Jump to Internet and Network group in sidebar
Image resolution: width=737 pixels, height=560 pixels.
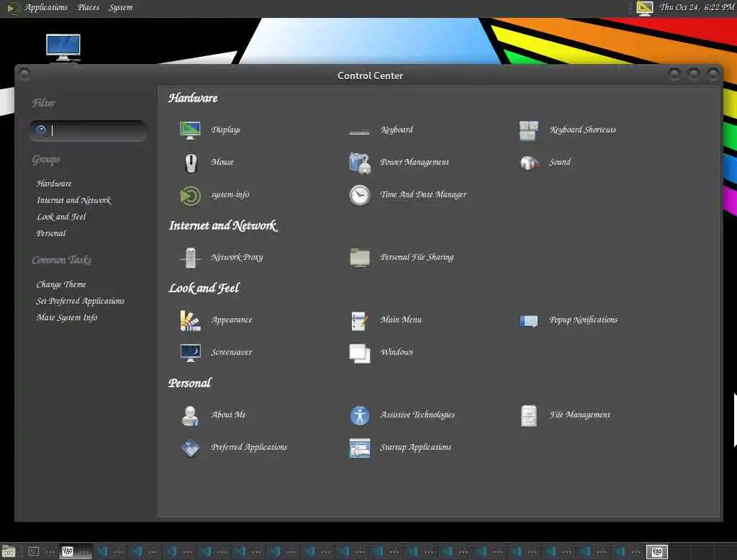tap(74, 200)
